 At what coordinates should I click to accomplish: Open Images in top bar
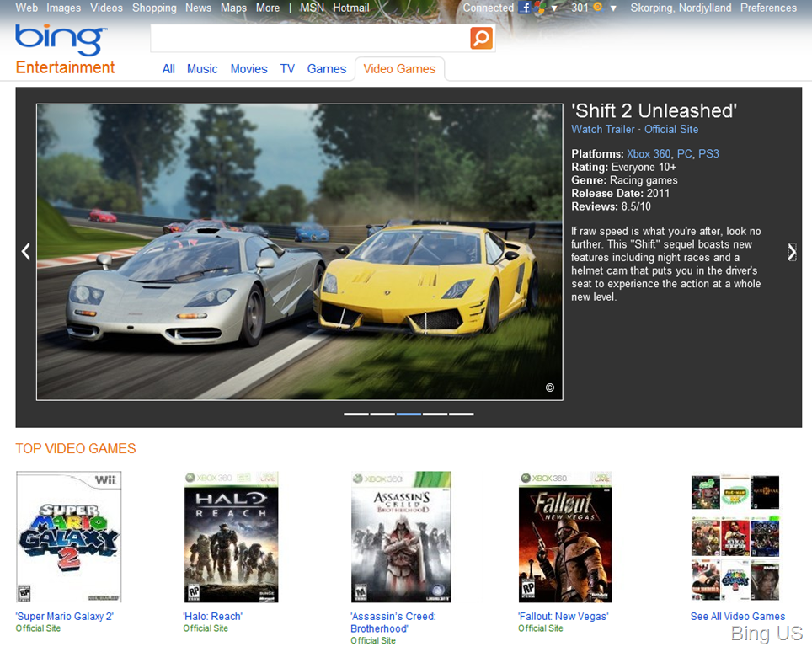(64, 8)
